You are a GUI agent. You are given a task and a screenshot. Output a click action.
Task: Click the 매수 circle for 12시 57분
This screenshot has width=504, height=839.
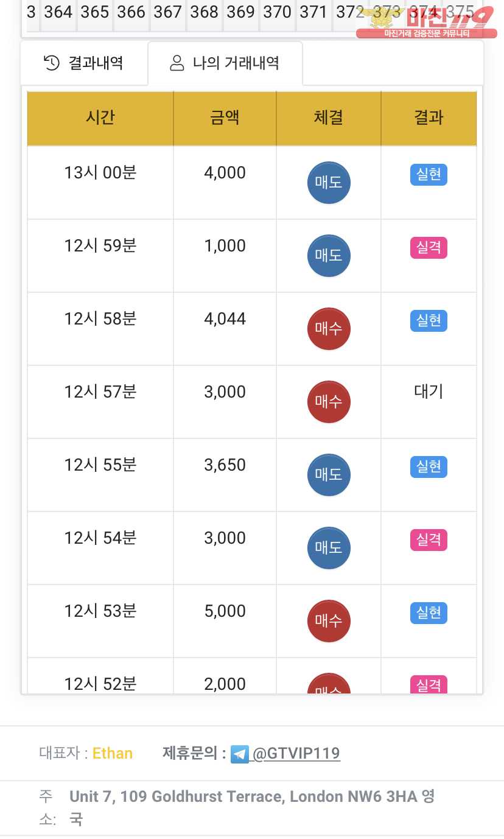tap(329, 401)
